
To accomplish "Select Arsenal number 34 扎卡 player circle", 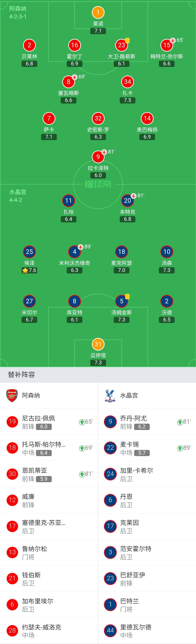I will (x=127, y=82).
